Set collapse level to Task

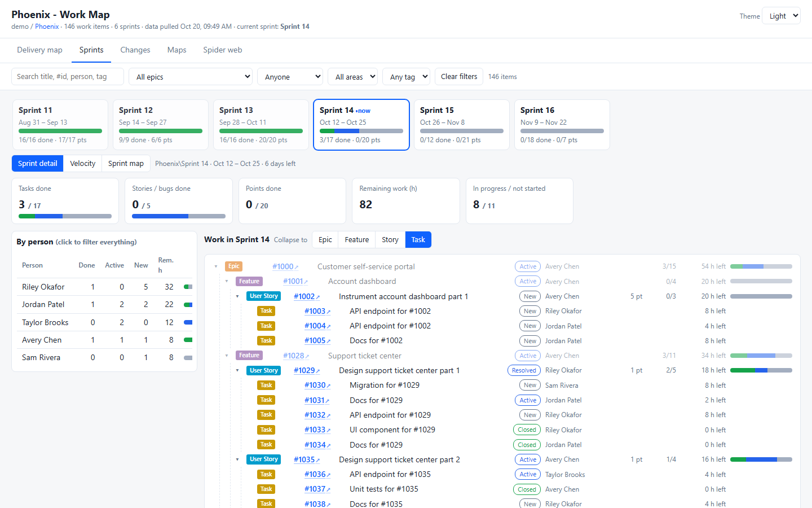click(418, 240)
